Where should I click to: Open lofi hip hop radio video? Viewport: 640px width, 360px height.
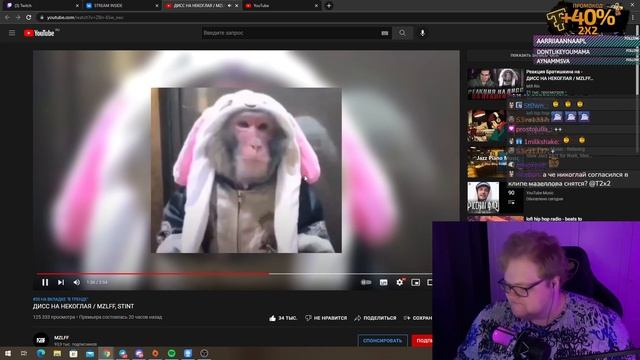554,219
